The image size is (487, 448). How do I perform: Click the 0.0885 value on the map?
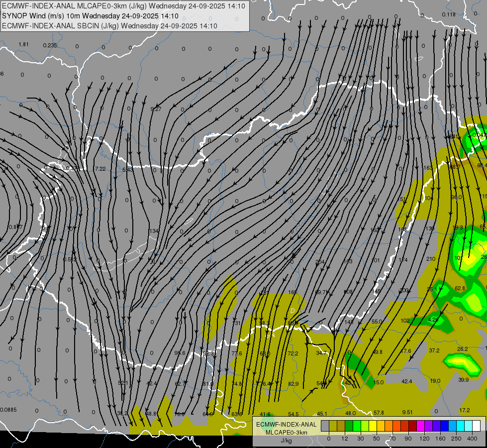8,410
